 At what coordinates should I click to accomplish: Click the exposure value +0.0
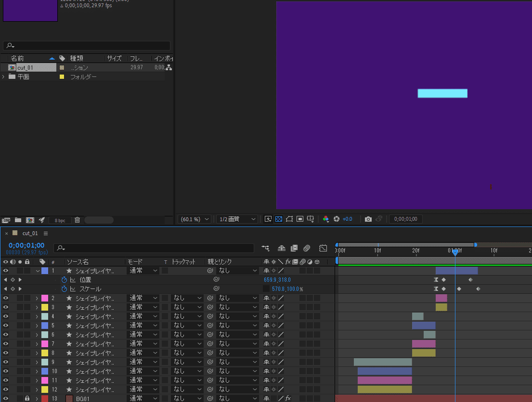coord(347,219)
